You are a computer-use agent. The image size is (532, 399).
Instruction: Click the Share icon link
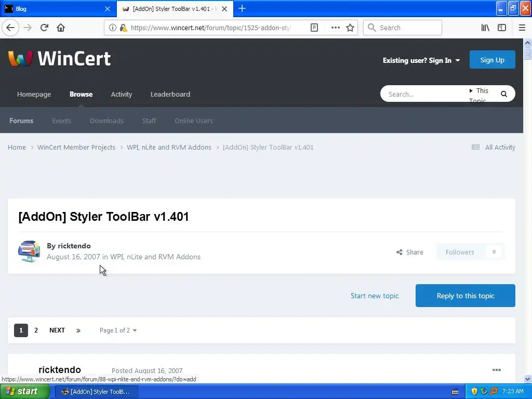click(x=410, y=252)
